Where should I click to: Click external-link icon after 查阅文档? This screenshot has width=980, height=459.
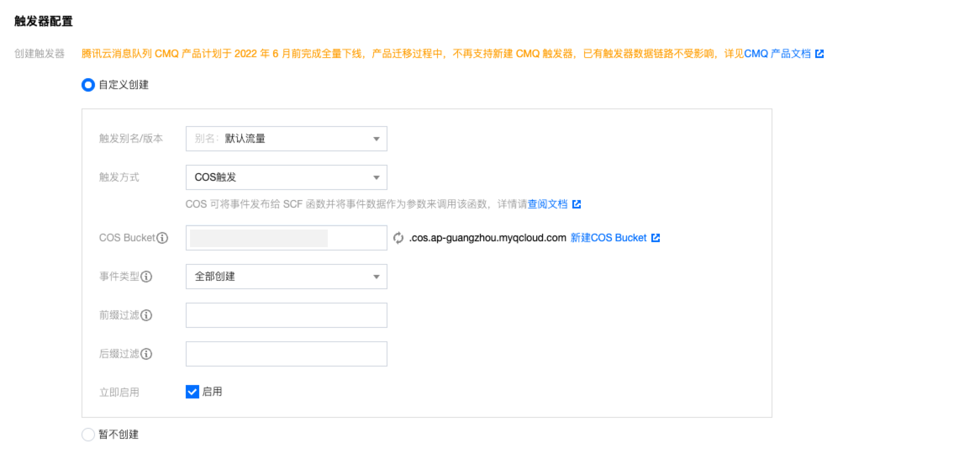(577, 204)
